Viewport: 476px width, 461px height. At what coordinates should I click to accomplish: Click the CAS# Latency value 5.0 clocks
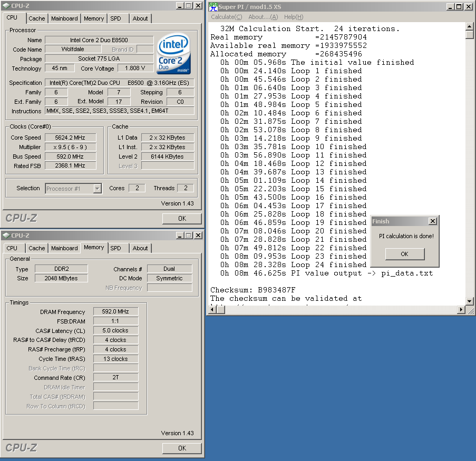click(115, 330)
